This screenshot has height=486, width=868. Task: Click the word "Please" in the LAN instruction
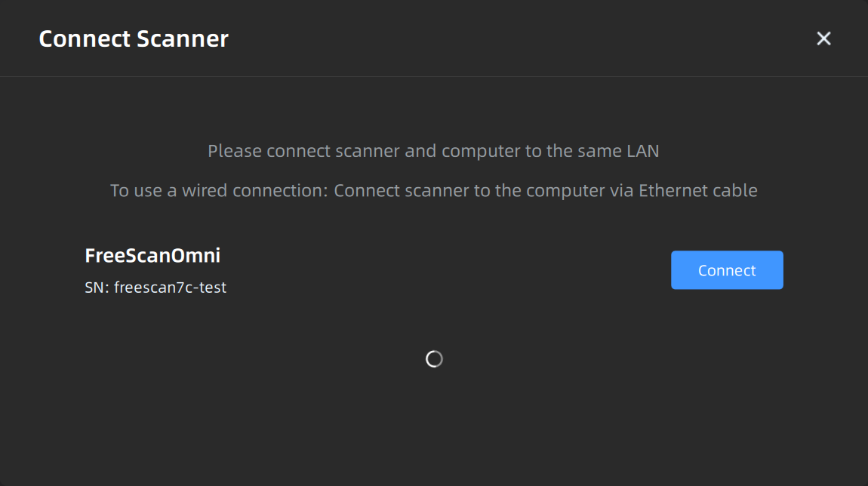[235, 151]
